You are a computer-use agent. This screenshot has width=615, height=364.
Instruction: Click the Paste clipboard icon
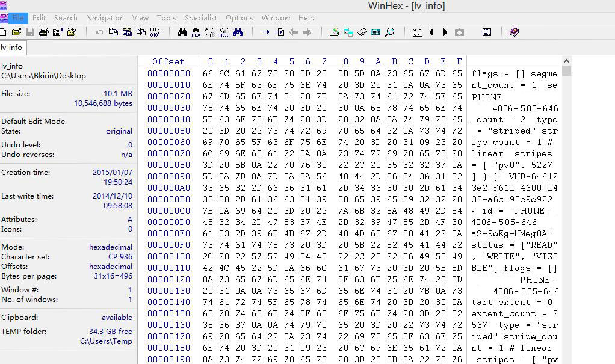tap(127, 32)
